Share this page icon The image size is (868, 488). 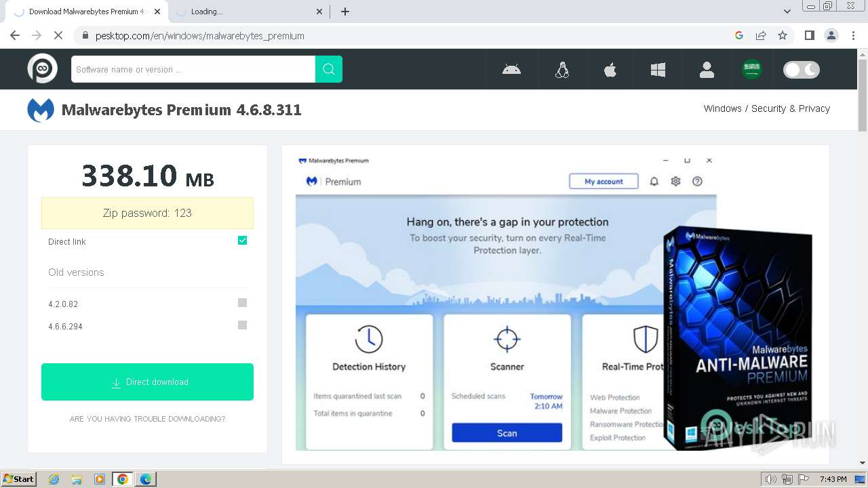pyautogui.click(x=761, y=35)
